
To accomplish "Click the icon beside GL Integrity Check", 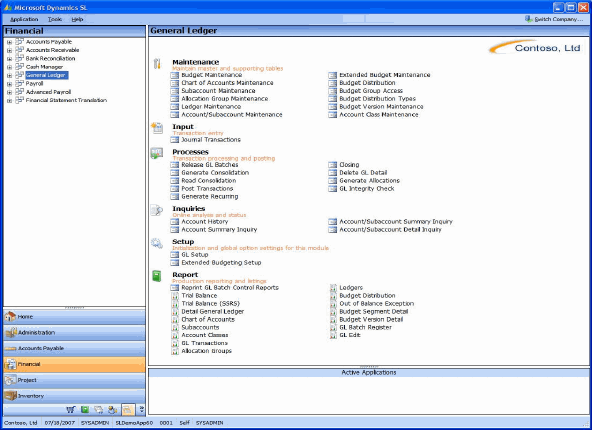I will coord(332,189).
